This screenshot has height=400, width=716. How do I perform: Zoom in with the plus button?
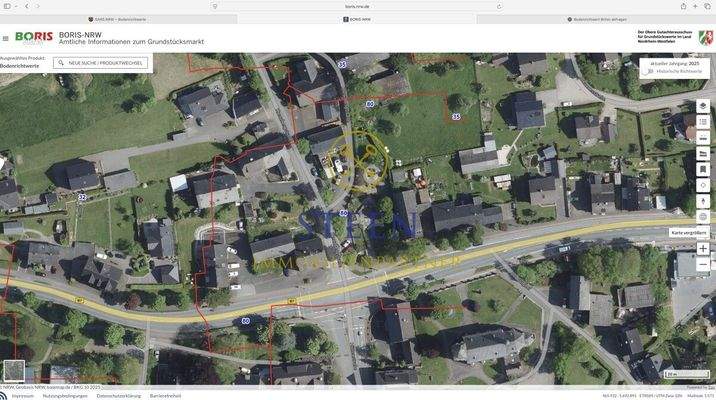click(703, 249)
